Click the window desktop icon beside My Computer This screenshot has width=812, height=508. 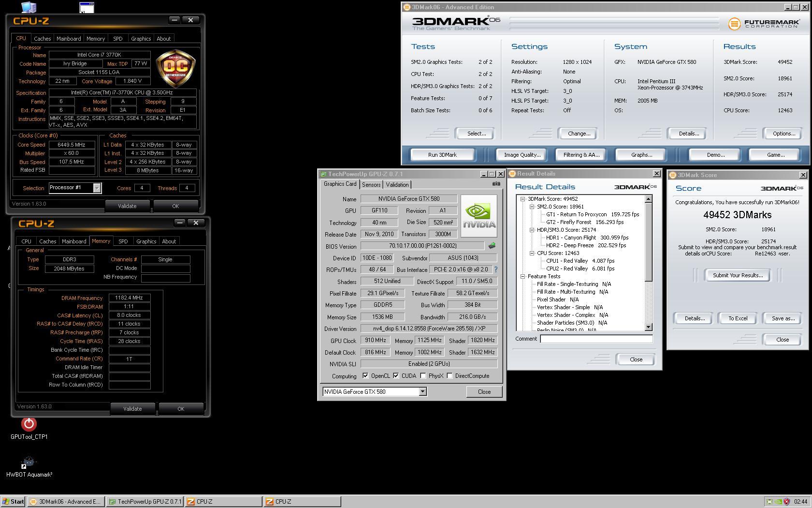(x=87, y=7)
